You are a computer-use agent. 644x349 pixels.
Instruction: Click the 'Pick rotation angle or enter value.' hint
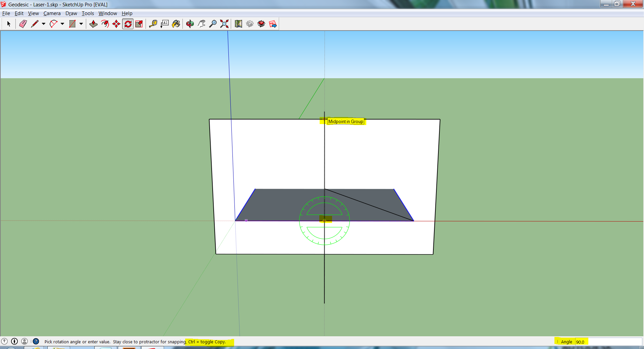[x=77, y=342]
